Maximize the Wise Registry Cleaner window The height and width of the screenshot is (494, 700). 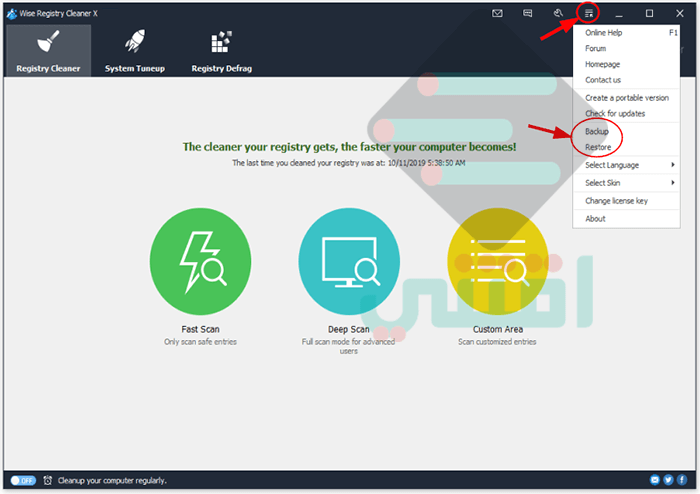point(650,13)
